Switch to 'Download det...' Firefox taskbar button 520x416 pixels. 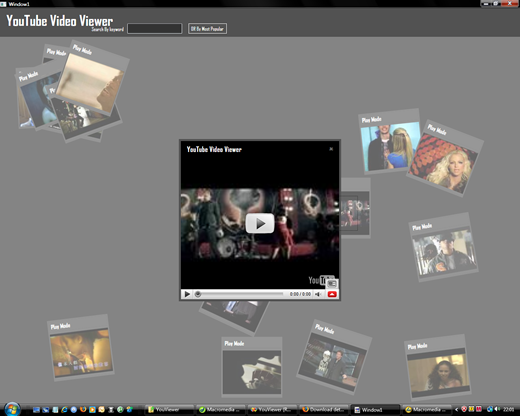pyautogui.click(x=324, y=409)
